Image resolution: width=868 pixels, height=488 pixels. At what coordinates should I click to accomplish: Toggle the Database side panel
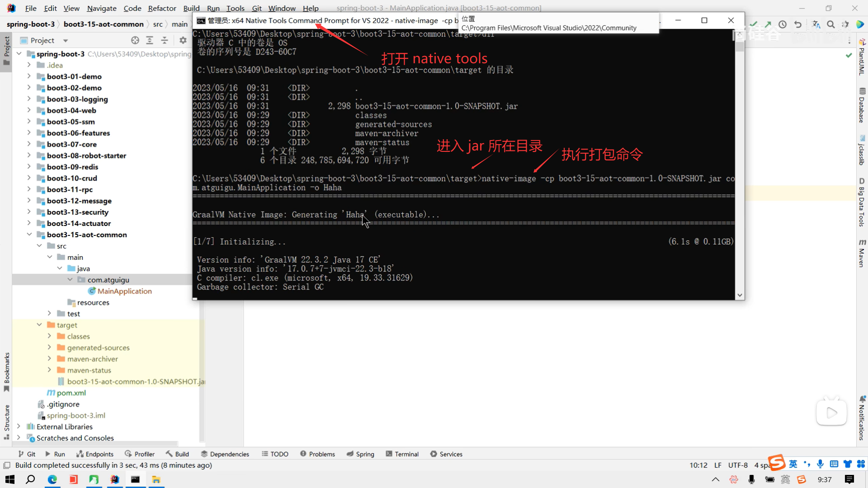pos(862,105)
